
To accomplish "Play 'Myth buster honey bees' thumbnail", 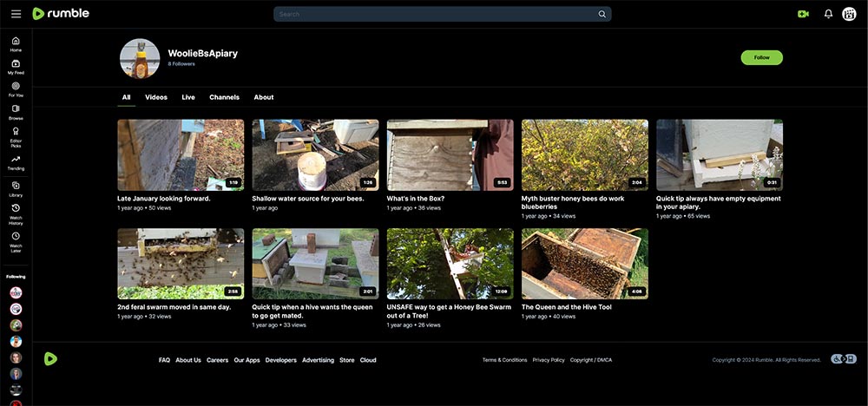I will tap(584, 155).
